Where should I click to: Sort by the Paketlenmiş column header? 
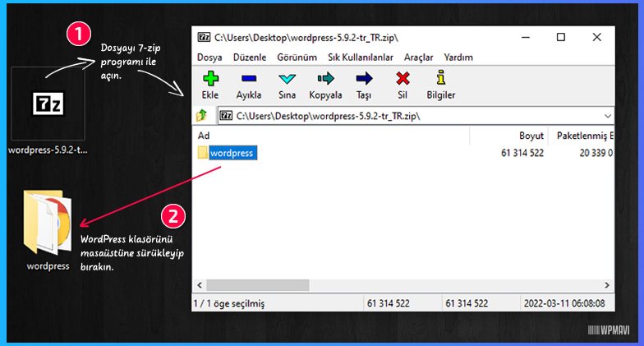click(585, 136)
